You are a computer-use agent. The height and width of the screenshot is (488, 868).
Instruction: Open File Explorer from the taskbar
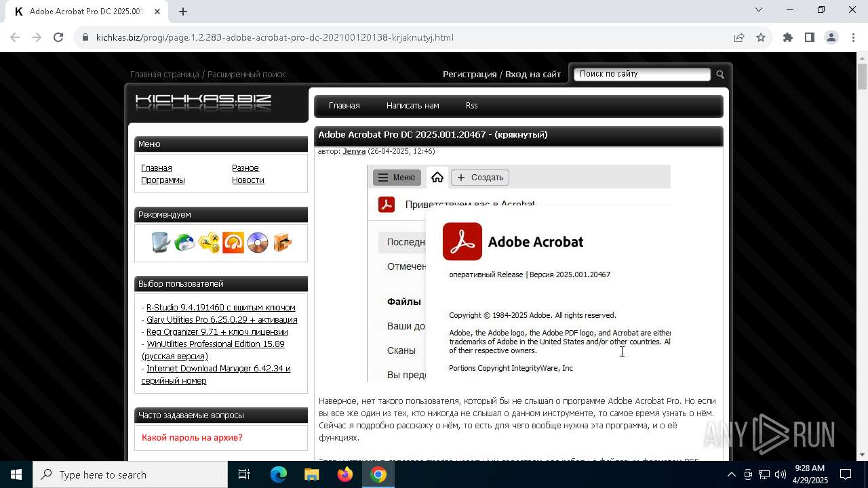click(312, 474)
